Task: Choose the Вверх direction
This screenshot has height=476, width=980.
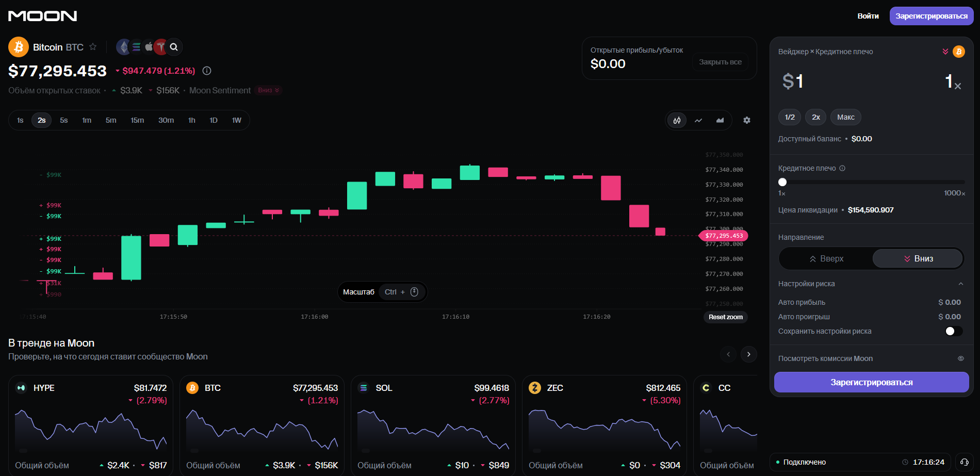Action: point(826,258)
